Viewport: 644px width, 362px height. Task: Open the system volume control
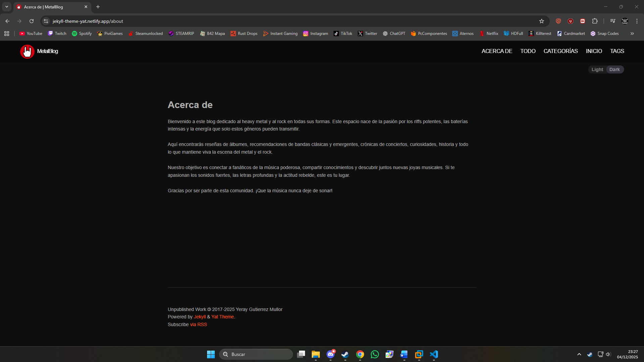point(608,354)
